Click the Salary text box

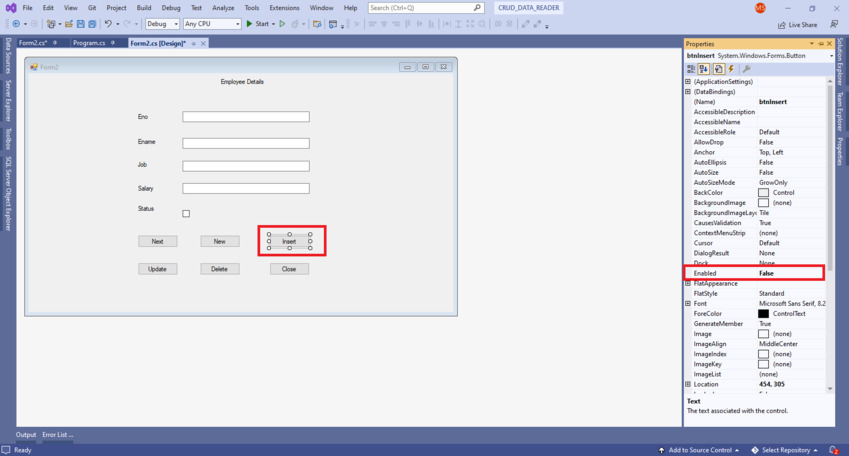coord(246,188)
